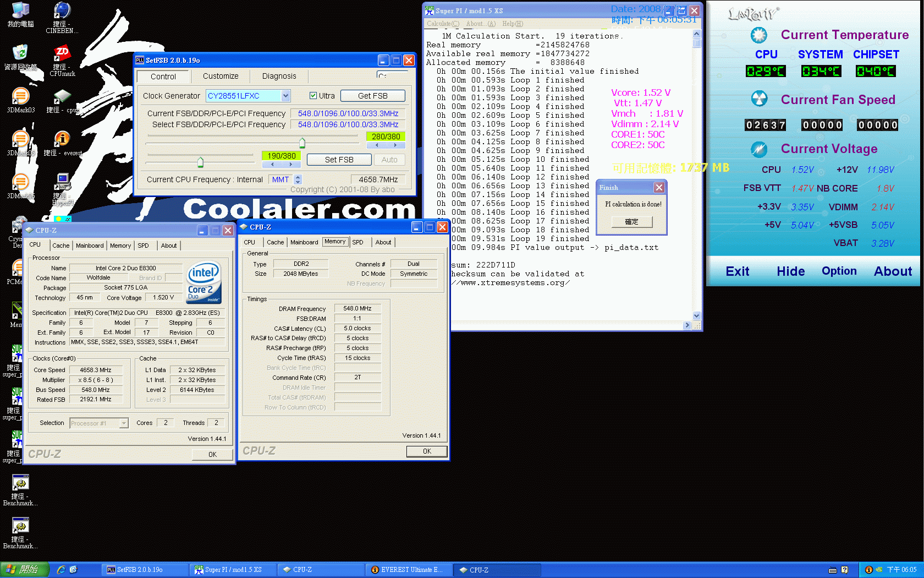Click the Auto button in SetFSB
Image resolution: width=924 pixels, height=578 pixels.
(389, 160)
